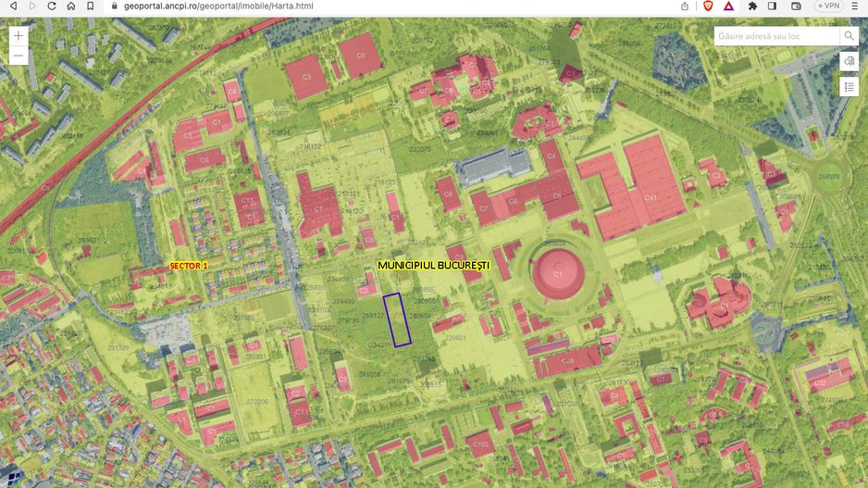Open the browser hamburger menu

(x=856, y=6)
